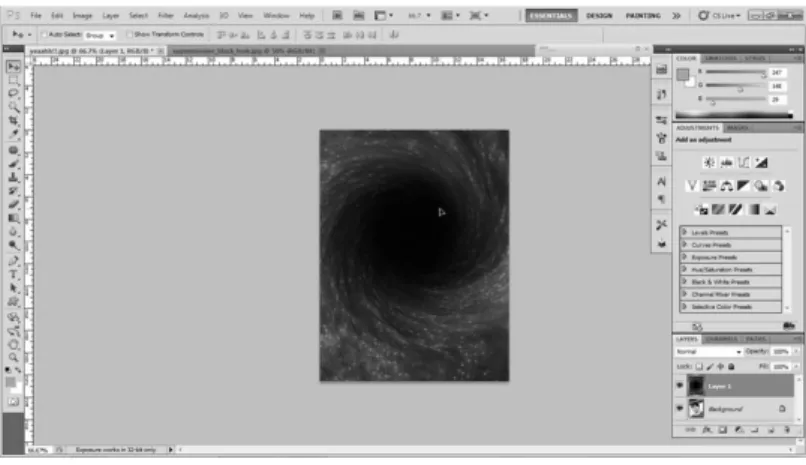Click Layer 1 thumbnail

point(696,385)
